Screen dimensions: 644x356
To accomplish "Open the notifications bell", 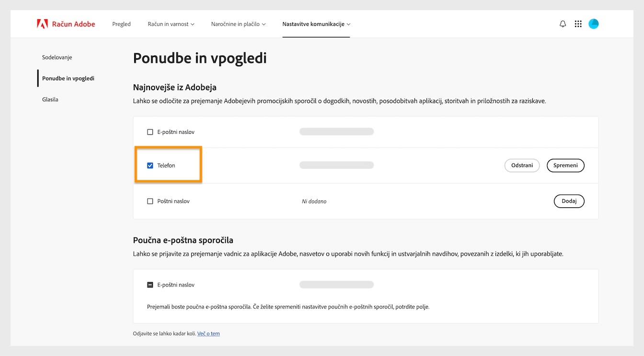I will tap(563, 24).
